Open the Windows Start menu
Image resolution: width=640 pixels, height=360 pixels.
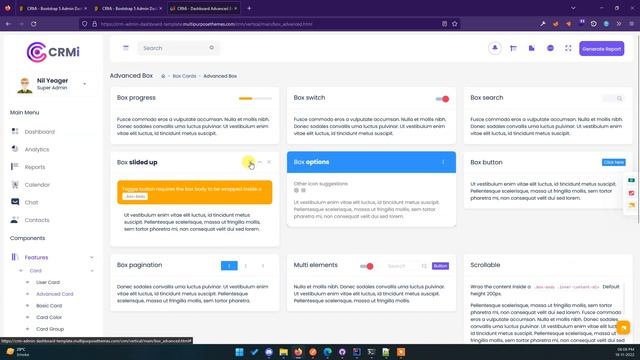click(x=240, y=352)
